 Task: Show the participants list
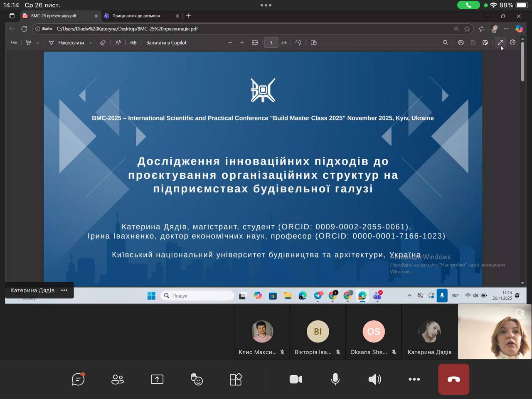[x=118, y=379]
